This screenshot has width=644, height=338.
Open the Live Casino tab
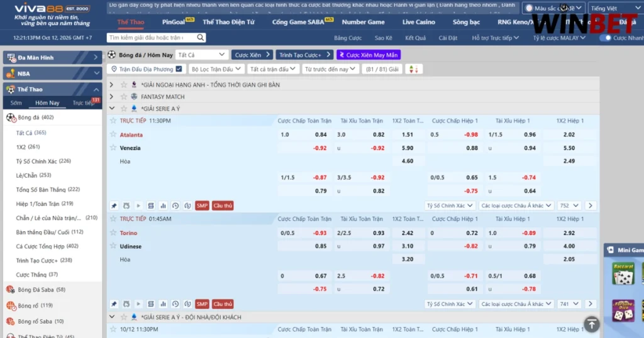(x=418, y=22)
